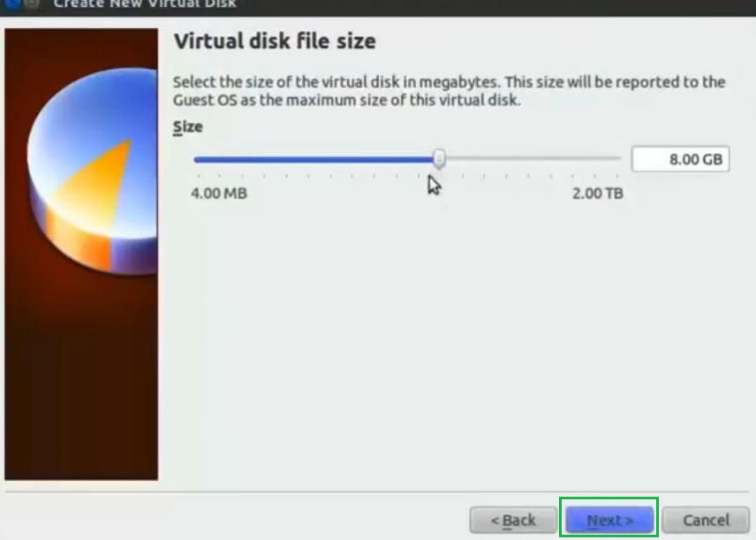The image size is (756, 540).
Task: Click the grey title bar window button
Action: [x=31, y=4]
